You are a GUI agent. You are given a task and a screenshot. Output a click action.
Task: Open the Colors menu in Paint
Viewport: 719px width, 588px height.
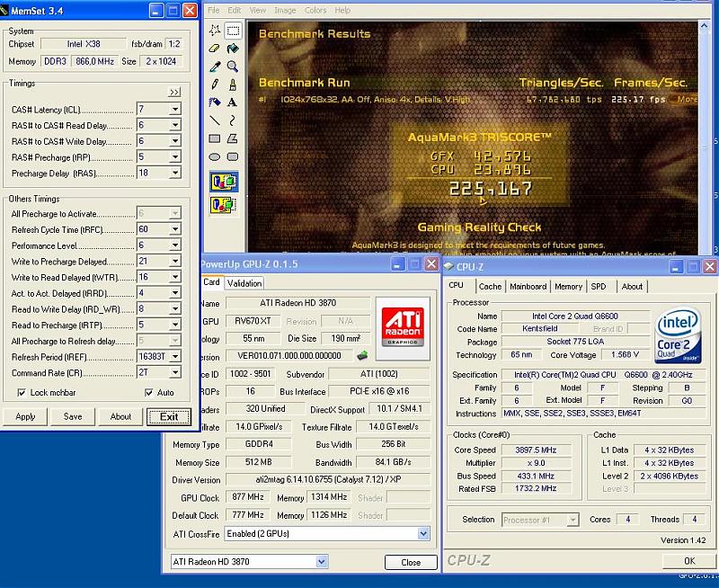click(315, 10)
